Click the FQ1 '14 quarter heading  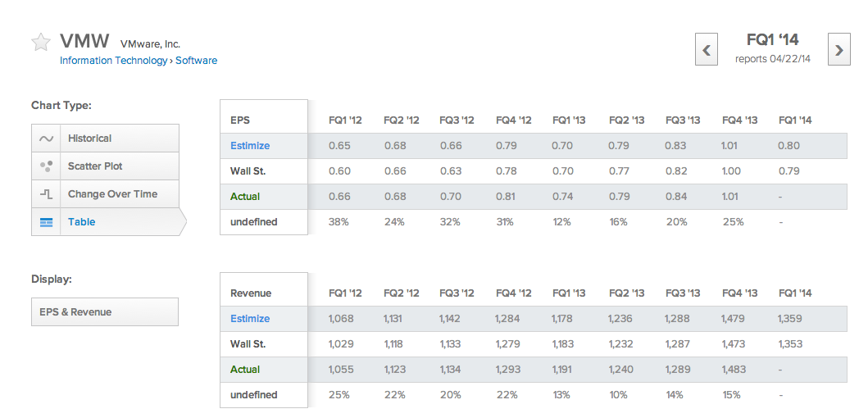[x=773, y=40]
